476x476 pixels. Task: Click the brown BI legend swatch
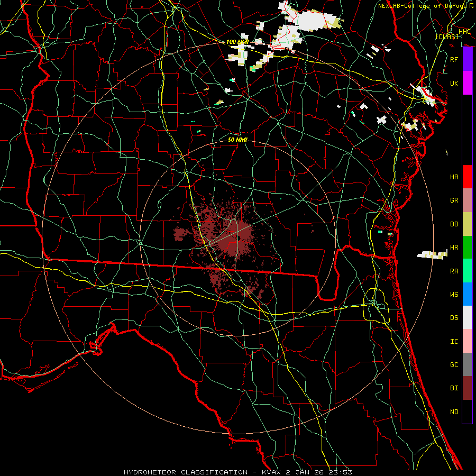467,388
